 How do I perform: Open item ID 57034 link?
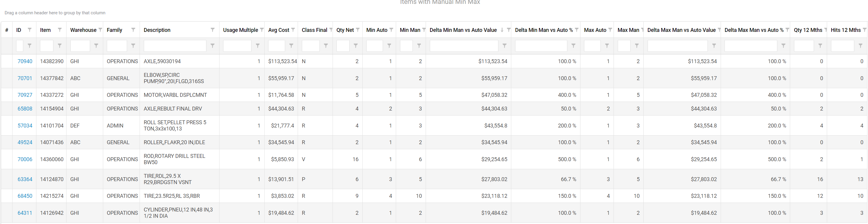tap(25, 125)
